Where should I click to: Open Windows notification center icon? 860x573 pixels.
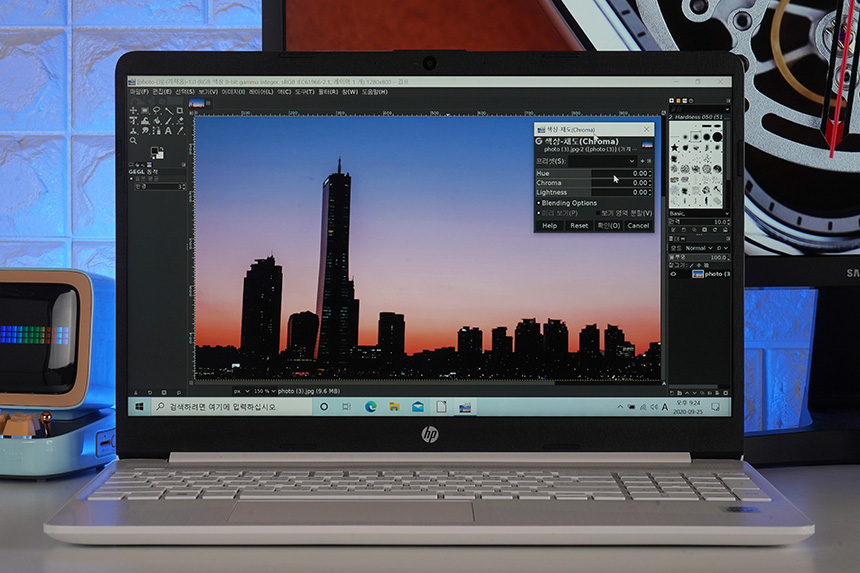coord(715,407)
